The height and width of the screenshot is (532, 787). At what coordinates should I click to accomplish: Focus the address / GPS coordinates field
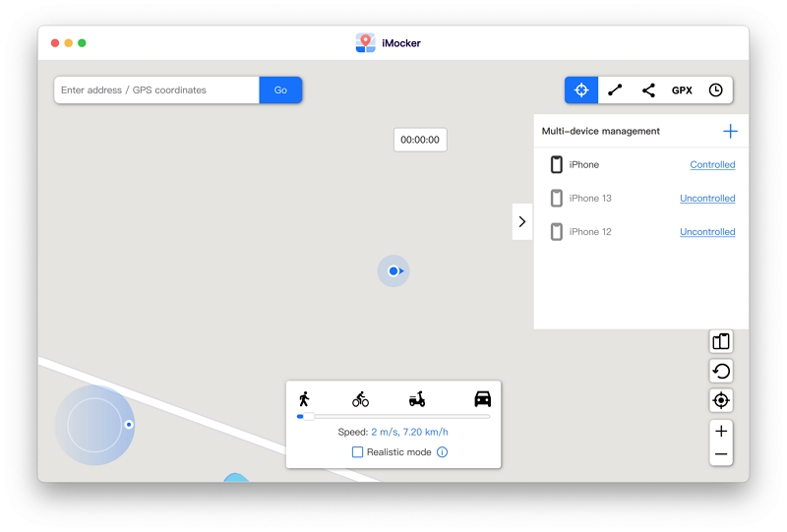click(157, 89)
